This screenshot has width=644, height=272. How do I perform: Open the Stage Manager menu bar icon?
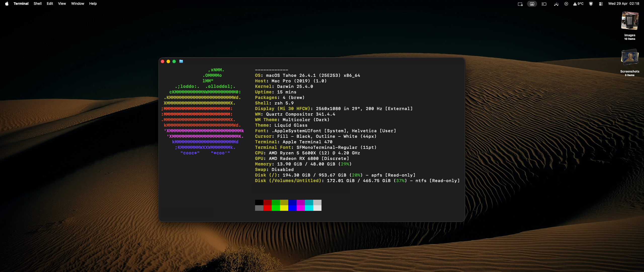pos(544,4)
